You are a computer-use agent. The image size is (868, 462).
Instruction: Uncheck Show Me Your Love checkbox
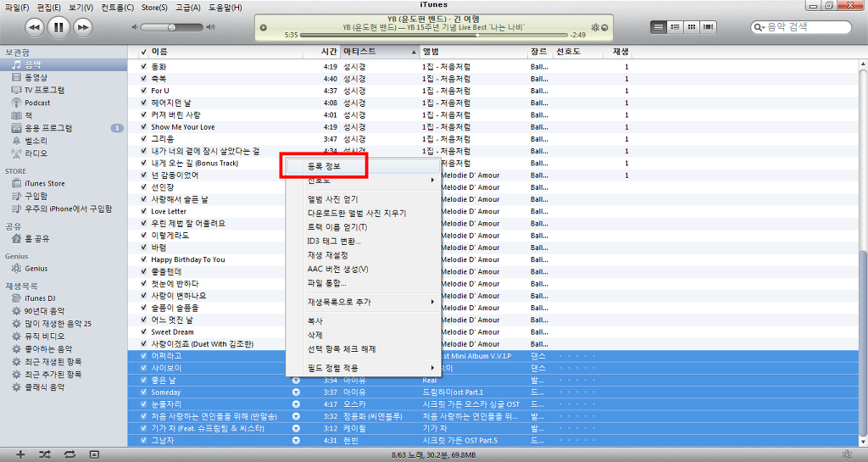144,126
